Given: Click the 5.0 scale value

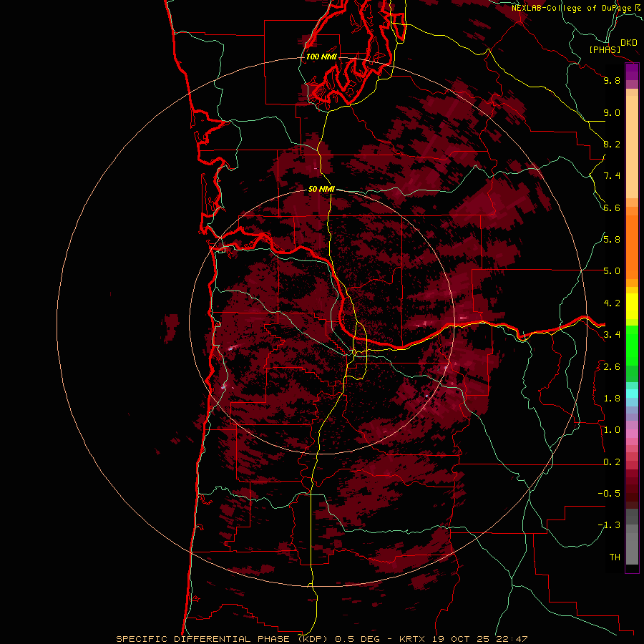Looking at the screenshot, I should (x=612, y=271).
